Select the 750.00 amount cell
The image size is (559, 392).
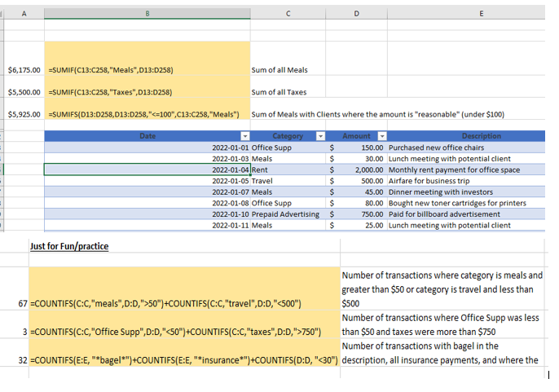pos(357,214)
